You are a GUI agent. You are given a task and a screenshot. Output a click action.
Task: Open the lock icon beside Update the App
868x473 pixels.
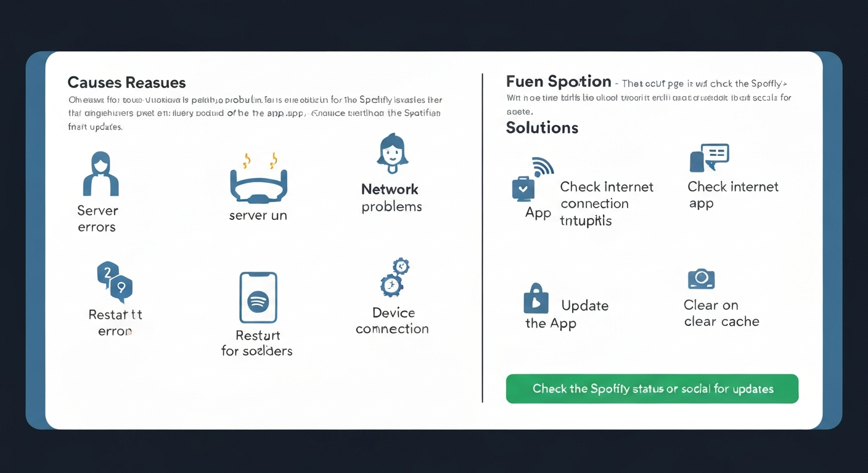(x=535, y=299)
